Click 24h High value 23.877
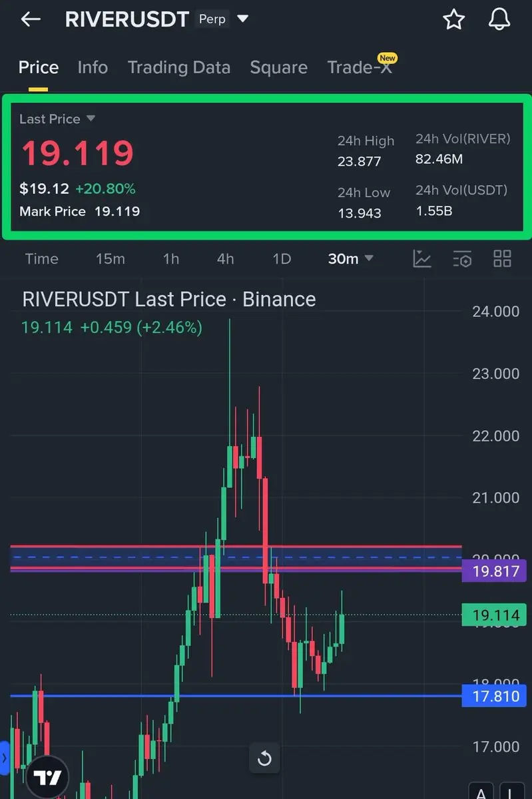The image size is (532, 799). tap(360, 162)
